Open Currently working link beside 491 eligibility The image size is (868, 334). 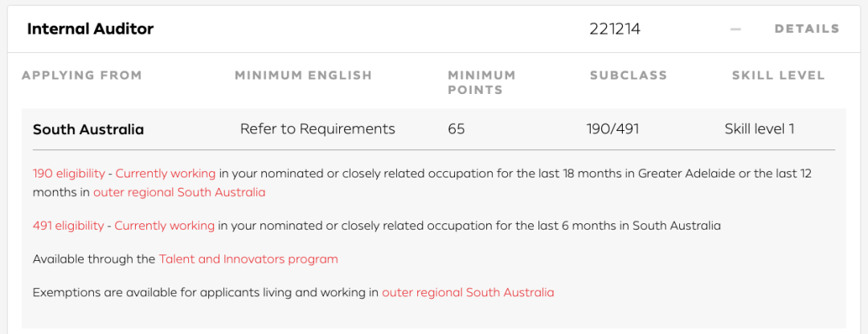[165, 226]
